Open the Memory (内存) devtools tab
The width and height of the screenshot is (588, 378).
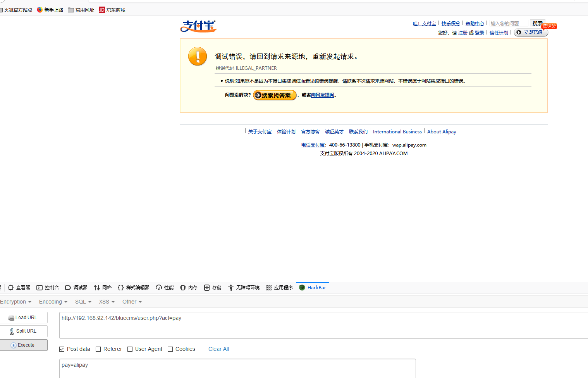click(x=189, y=288)
